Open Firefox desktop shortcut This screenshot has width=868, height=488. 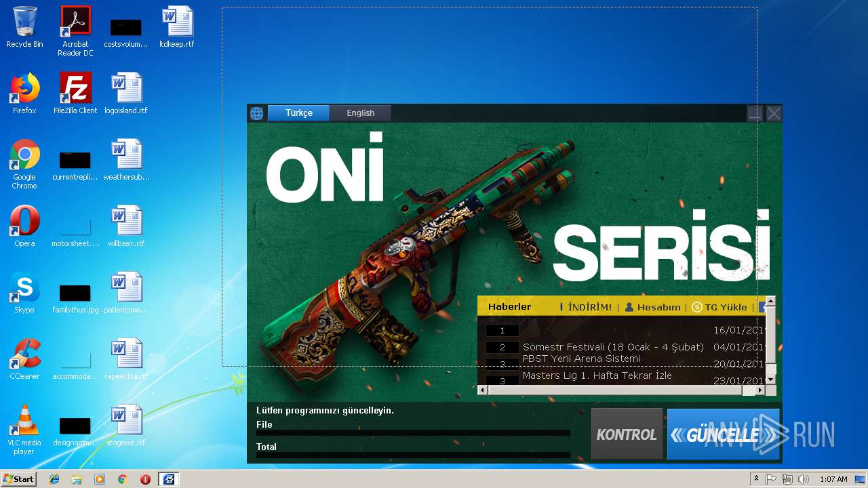[x=24, y=94]
